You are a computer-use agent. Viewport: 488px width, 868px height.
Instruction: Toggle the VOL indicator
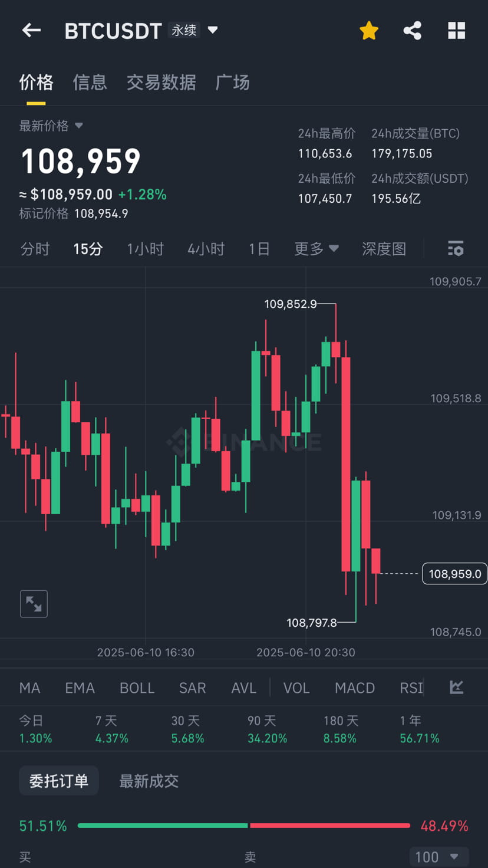pyautogui.click(x=296, y=688)
